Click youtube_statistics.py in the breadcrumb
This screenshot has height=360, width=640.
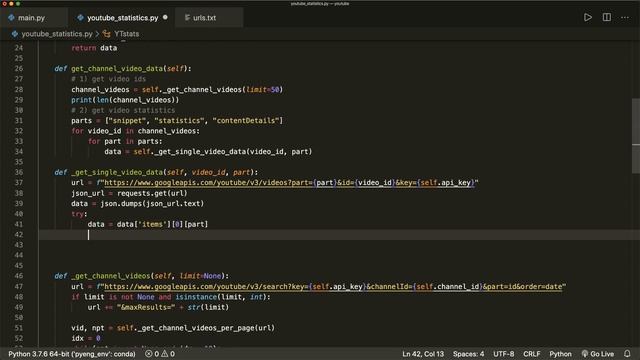click(57, 34)
